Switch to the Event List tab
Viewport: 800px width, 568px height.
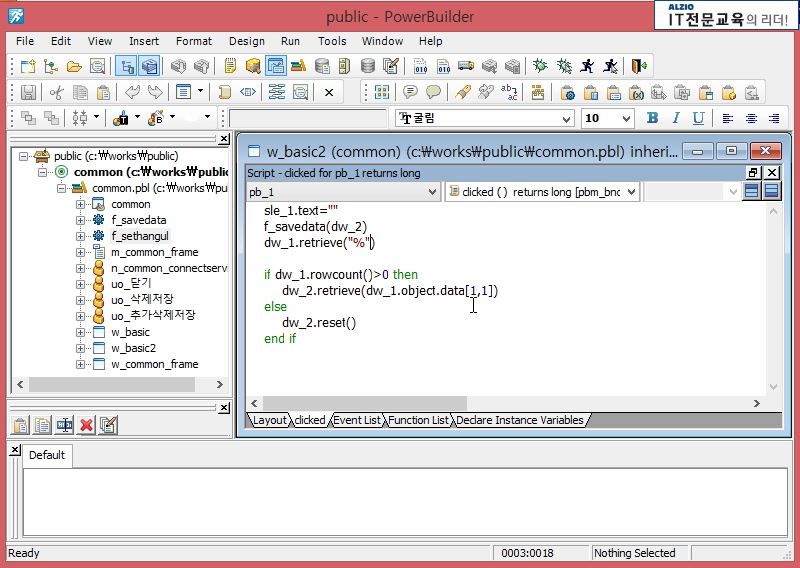click(x=357, y=420)
